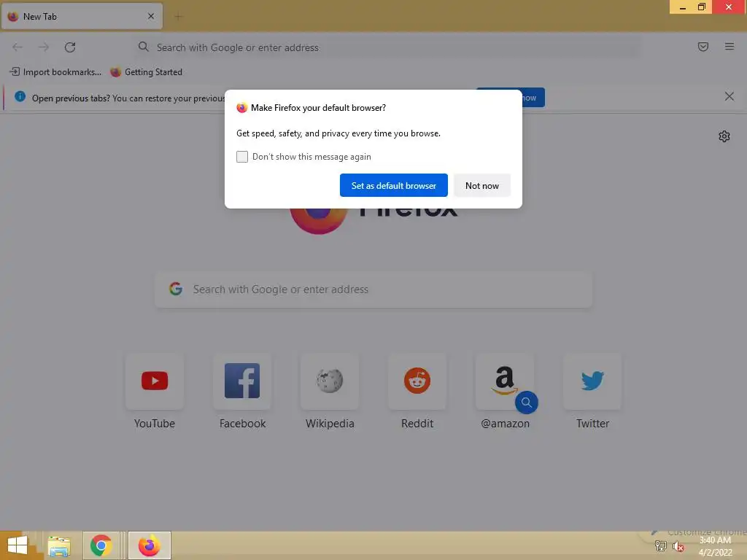
Task: Open the Twitter shortcut tile
Action: click(592, 381)
